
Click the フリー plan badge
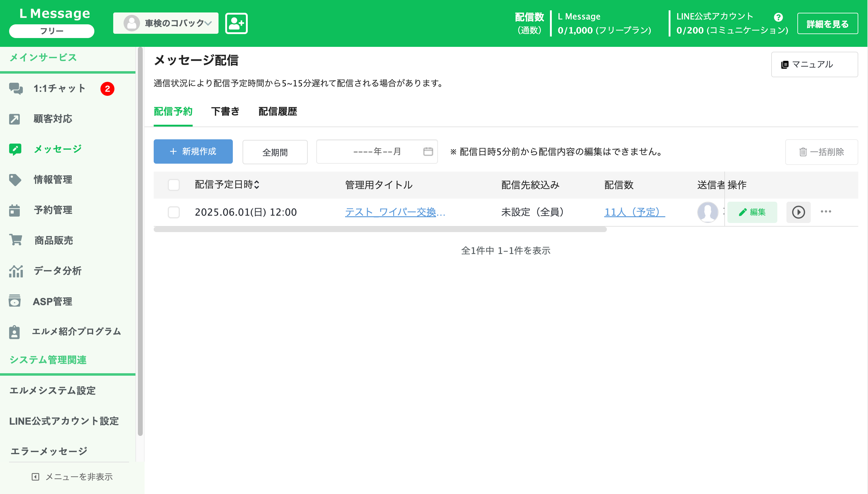52,31
